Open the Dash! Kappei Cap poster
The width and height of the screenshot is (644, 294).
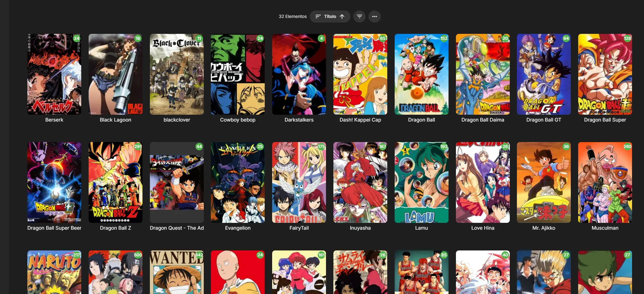[360, 74]
